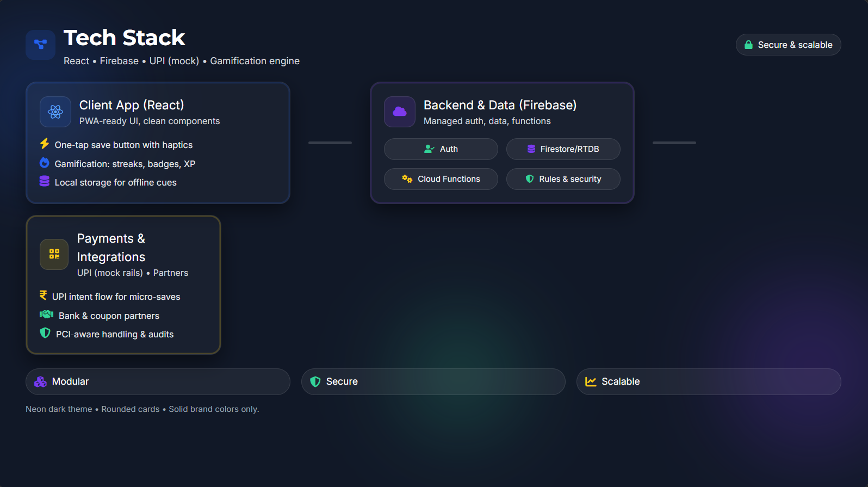
Task: Click the flame icon beside Gamification streaks
Action: coord(45,163)
